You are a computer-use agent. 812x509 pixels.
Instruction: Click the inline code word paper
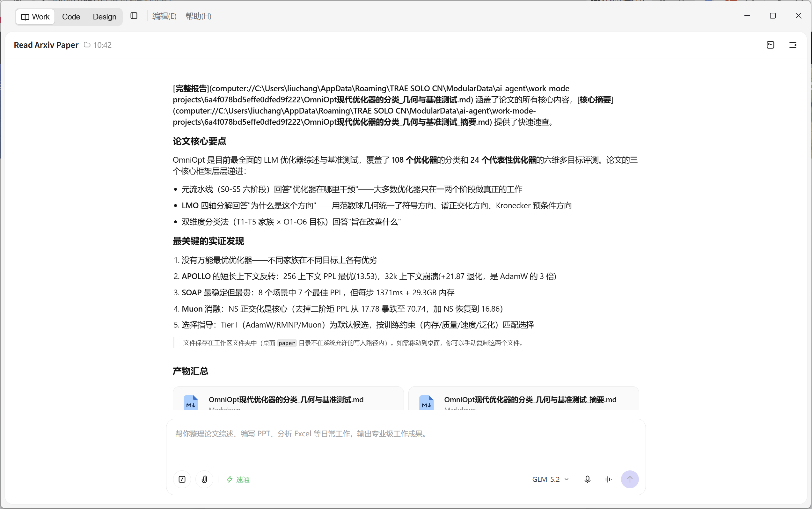coord(287,343)
